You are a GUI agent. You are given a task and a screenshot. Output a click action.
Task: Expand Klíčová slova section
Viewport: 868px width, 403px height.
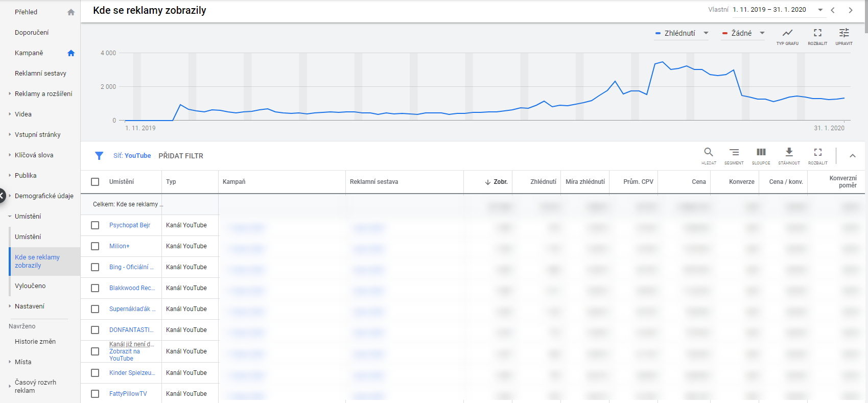click(x=10, y=155)
